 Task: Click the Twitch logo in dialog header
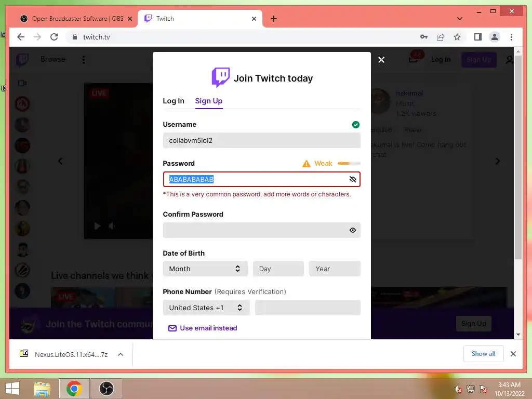click(220, 77)
